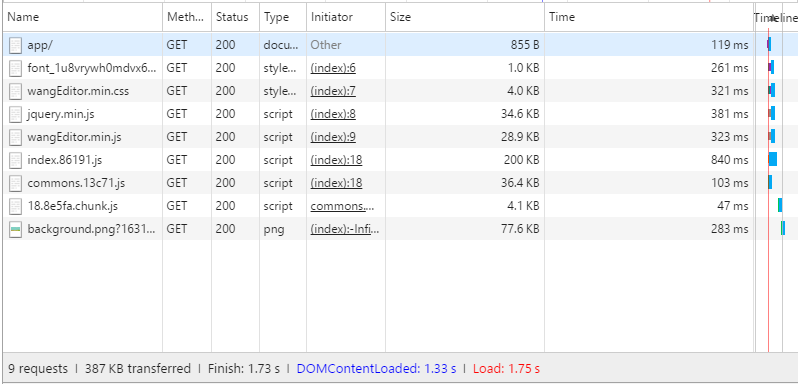
Task: Open the (index):6 initiator link
Action: [x=333, y=68]
